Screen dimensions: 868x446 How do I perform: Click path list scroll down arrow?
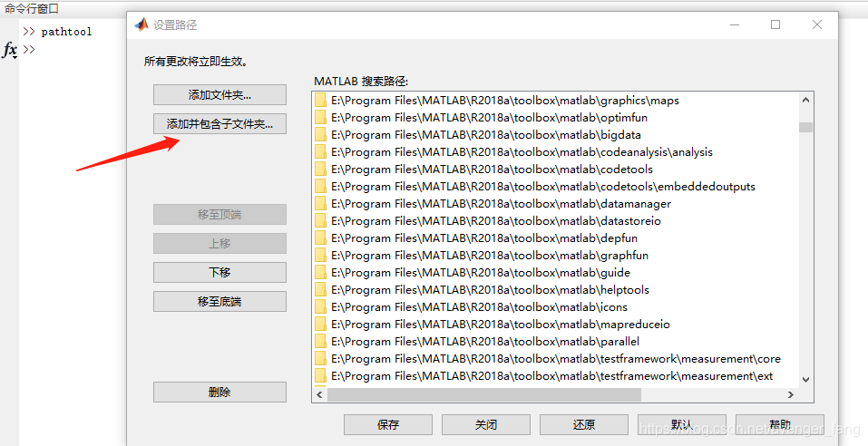click(806, 380)
